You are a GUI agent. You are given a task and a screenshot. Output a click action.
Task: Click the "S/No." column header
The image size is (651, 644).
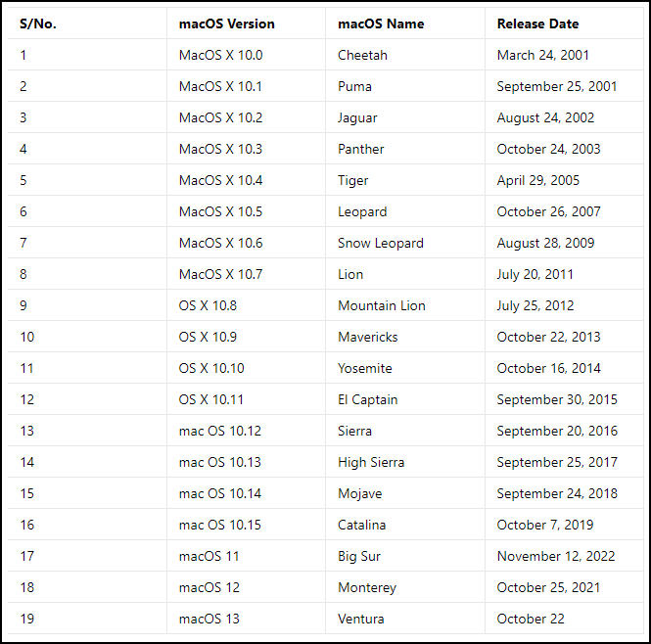[38, 23]
